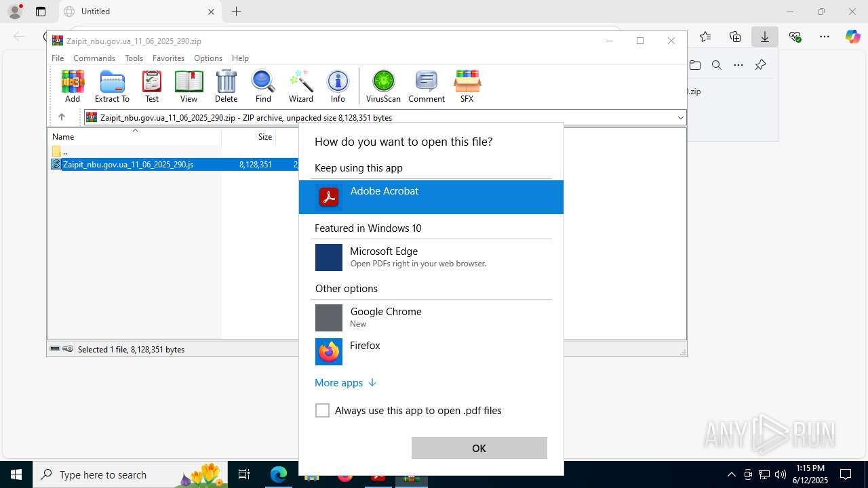The height and width of the screenshot is (488, 868).
Task: Open the Favorites menu
Action: [168, 58]
